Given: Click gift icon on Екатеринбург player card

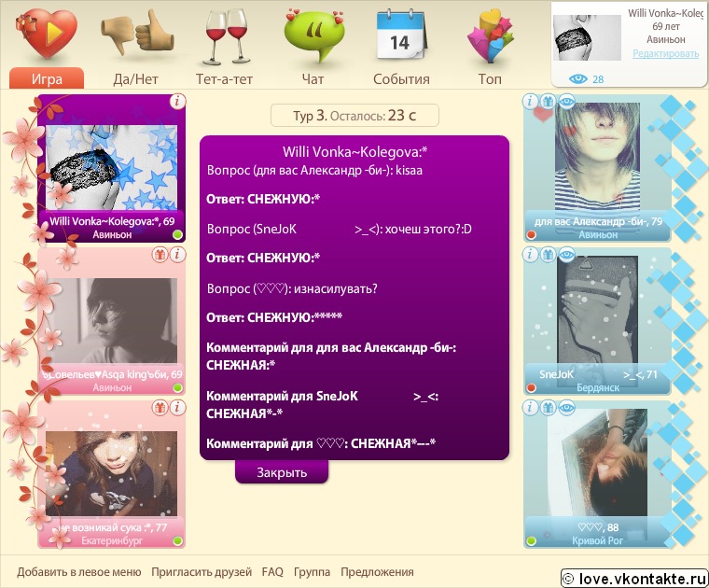Looking at the screenshot, I should tap(160, 408).
